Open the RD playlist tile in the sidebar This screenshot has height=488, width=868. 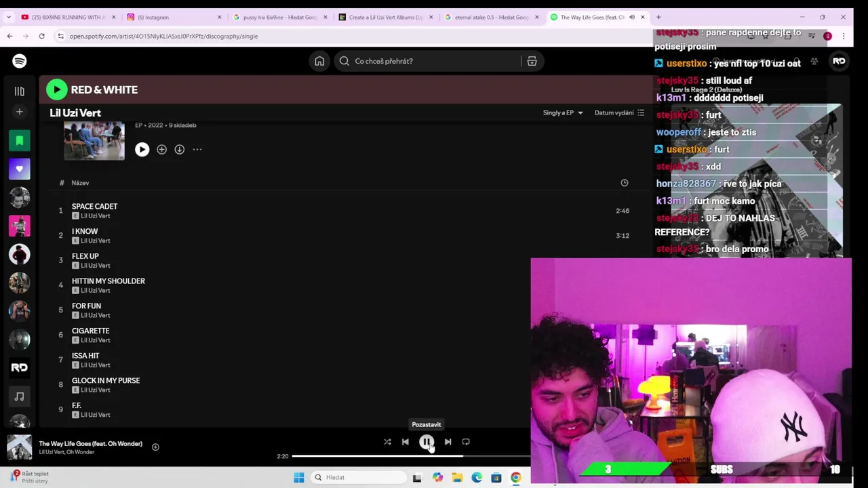tap(20, 367)
